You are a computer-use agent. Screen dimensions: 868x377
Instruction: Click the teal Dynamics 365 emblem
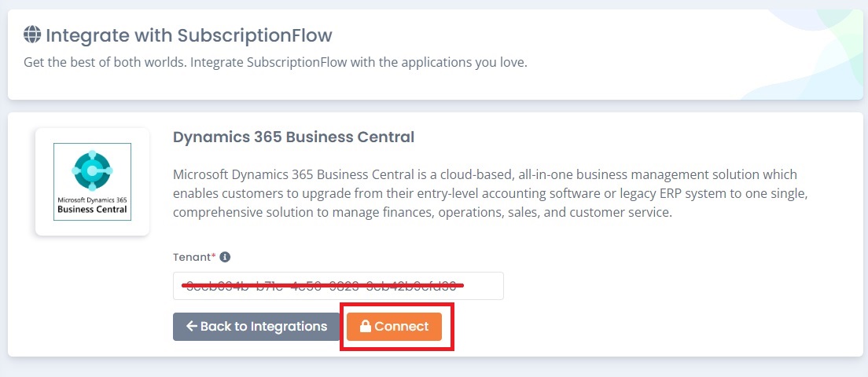(x=93, y=170)
